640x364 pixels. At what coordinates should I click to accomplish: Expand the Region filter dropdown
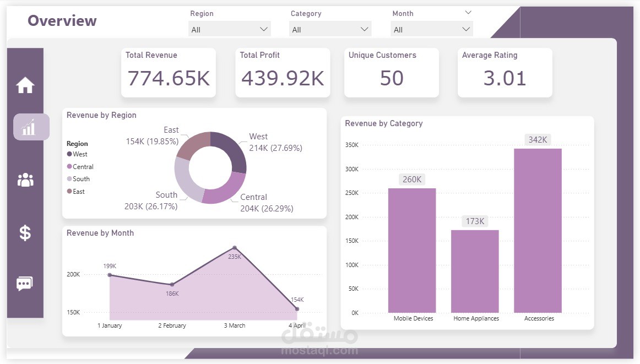229,29
